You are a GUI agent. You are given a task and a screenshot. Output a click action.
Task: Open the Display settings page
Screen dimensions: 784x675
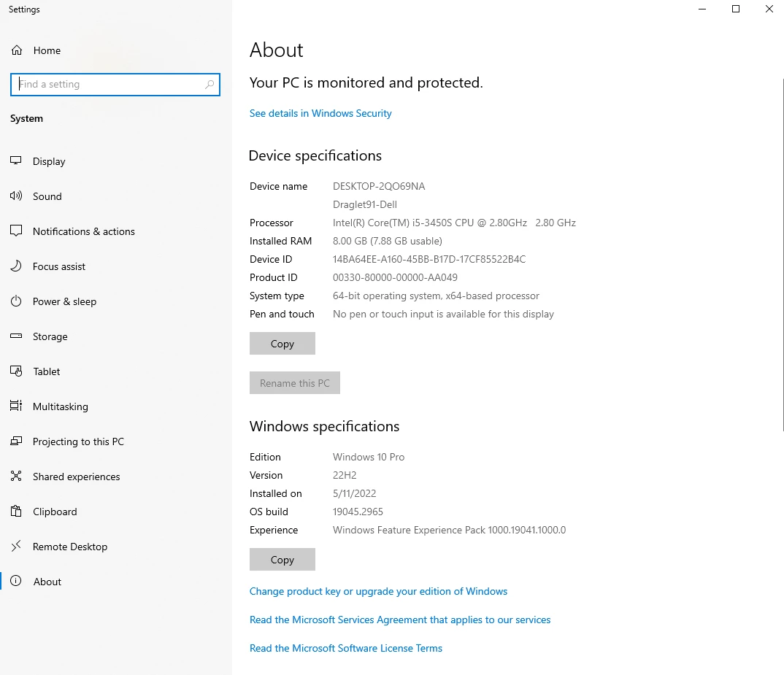pyautogui.click(x=115, y=161)
